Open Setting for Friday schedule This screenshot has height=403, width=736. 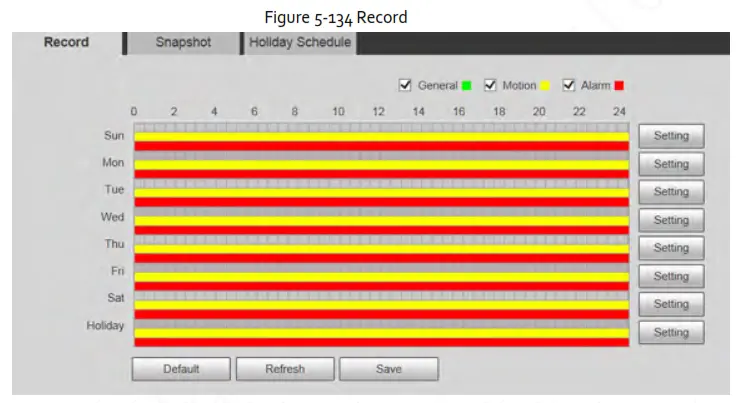(x=671, y=276)
